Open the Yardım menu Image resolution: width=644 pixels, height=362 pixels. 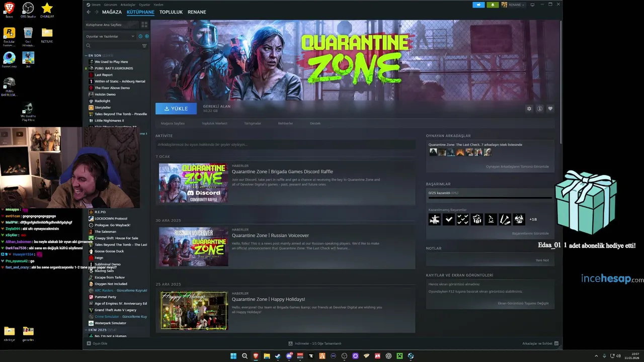(158, 5)
